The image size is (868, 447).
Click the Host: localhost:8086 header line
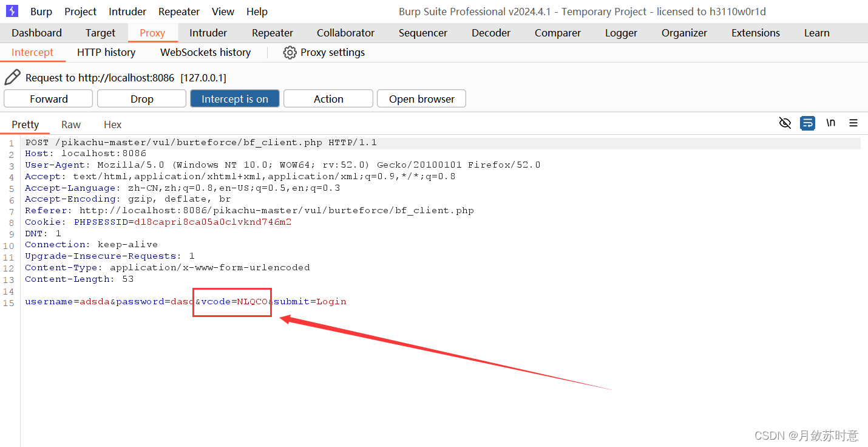[x=86, y=154]
